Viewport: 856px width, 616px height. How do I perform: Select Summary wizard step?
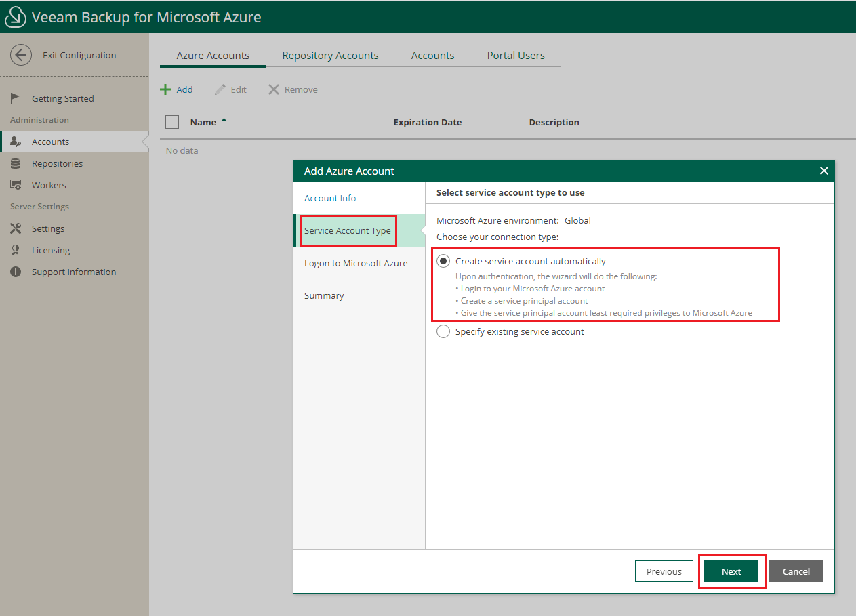[x=359, y=295]
